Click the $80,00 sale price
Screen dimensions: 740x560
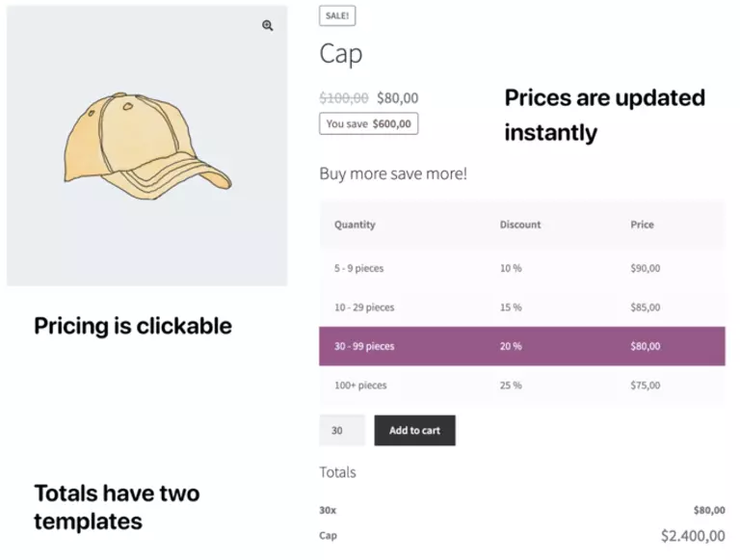point(398,97)
